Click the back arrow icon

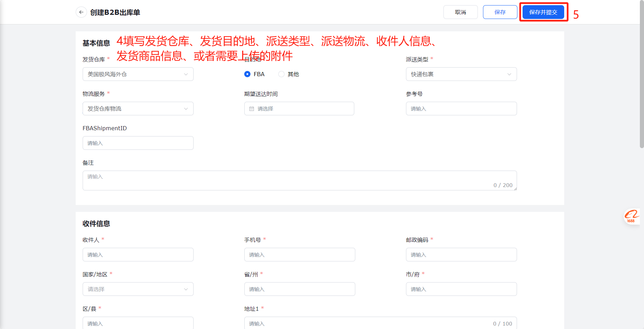pyautogui.click(x=81, y=12)
